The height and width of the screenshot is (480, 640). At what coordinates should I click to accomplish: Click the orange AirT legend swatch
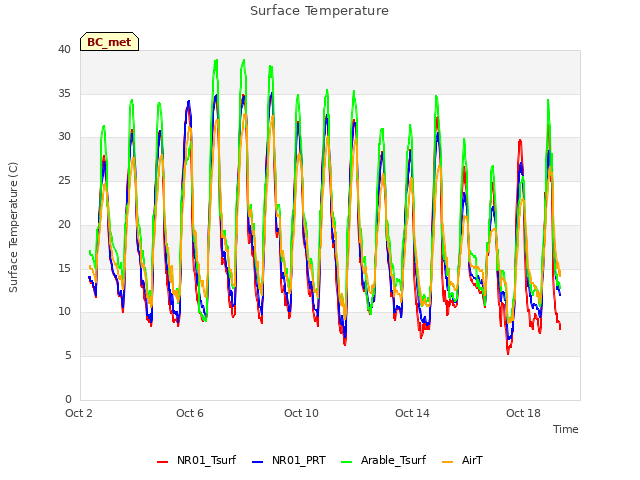448,462
